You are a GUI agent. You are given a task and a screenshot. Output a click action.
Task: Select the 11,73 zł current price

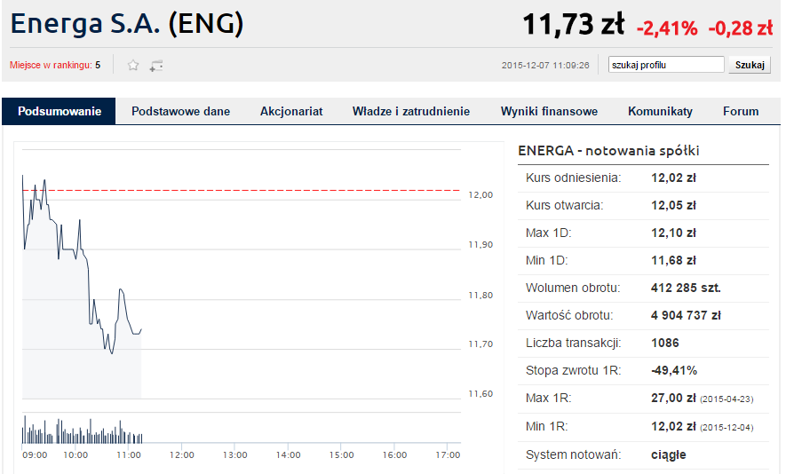pos(573,25)
